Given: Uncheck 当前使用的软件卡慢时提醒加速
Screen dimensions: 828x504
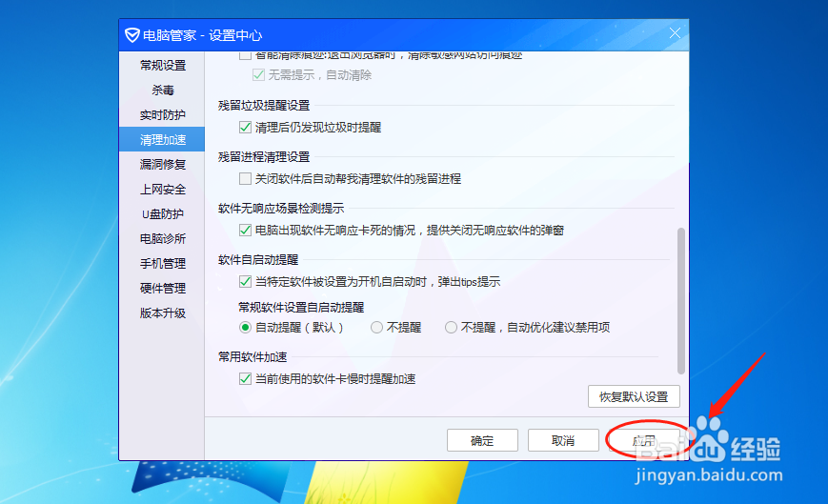Looking at the screenshot, I should [245, 379].
